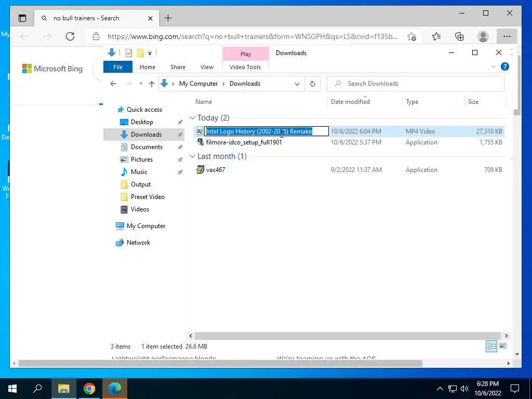The image size is (532, 399).
Task: Open the Share ribbon tab
Action: [178, 67]
